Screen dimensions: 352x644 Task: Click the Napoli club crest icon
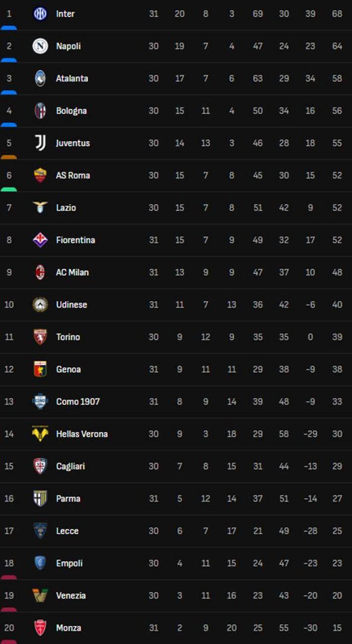(40, 46)
